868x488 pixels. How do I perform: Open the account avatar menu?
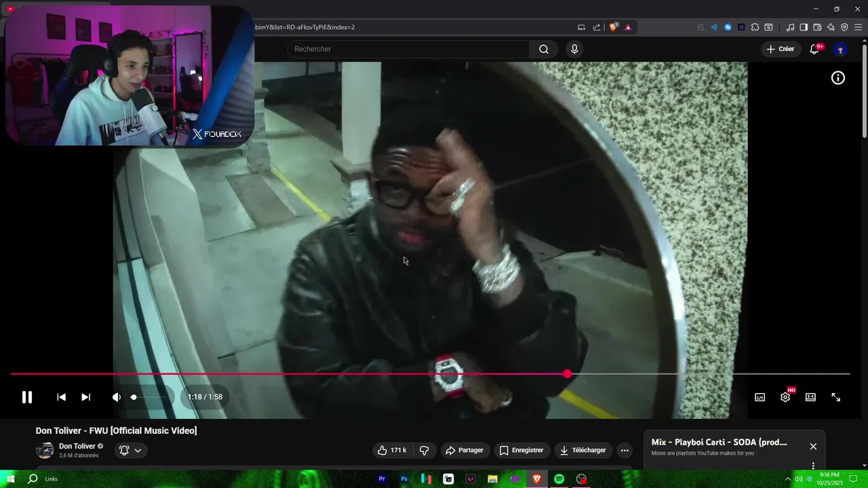(x=841, y=49)
